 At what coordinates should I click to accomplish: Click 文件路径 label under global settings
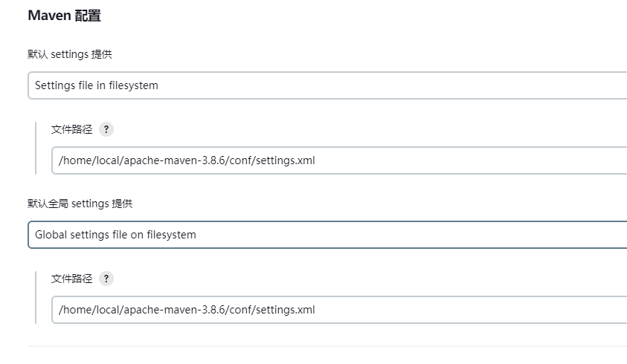click(71, 279)
